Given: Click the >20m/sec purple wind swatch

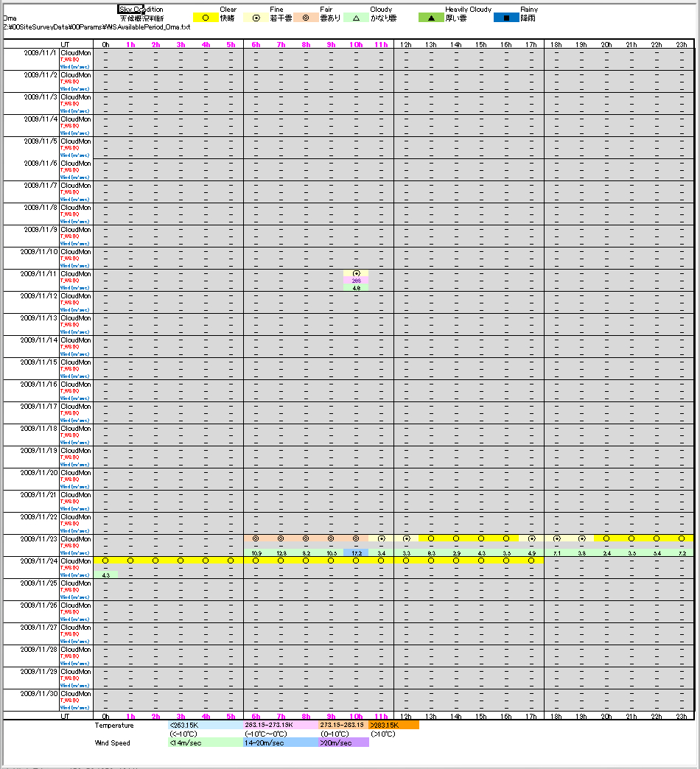Looking at the screenshot, I should point(343,742).
